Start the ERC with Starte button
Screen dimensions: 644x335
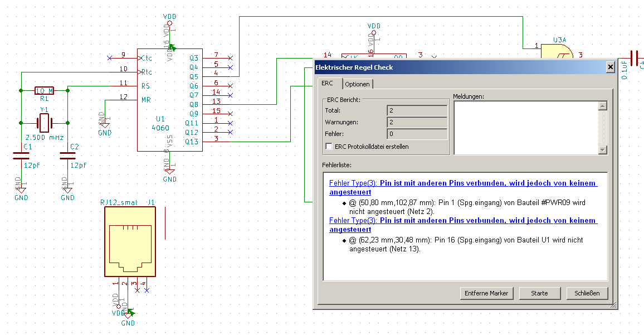[x=539, y=293]
